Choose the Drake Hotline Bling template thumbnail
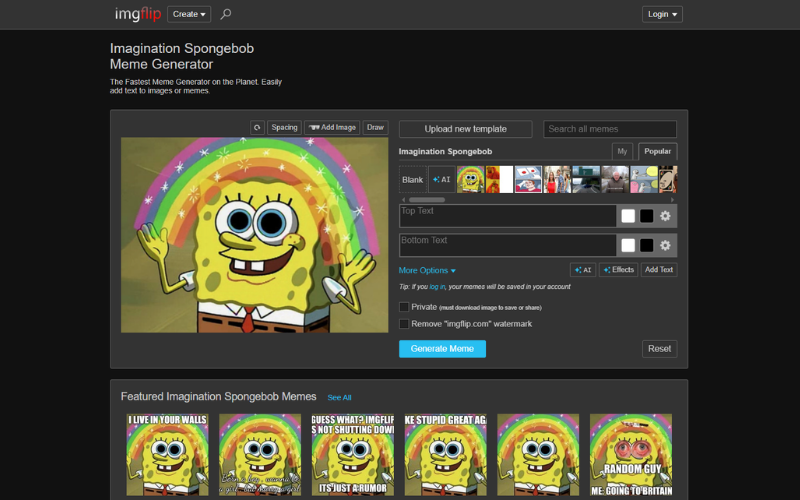Screen dimensions: 800x500 [499, 180]
